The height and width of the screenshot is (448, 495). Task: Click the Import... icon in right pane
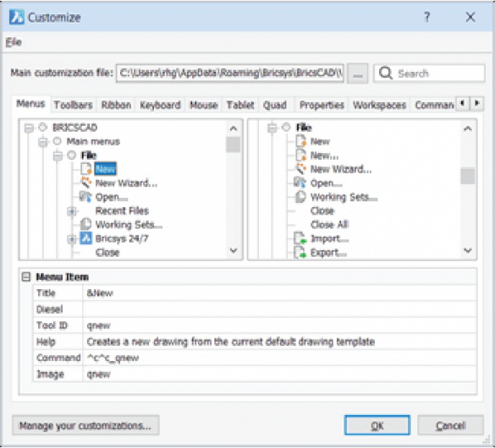[x=300, y=238]
